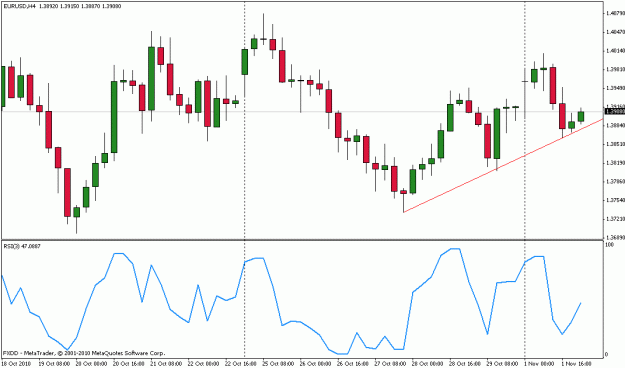The height and width of the screenshot is (368, 625).
Task: Click the RSI scale value 0
Action: click(607, 354)
